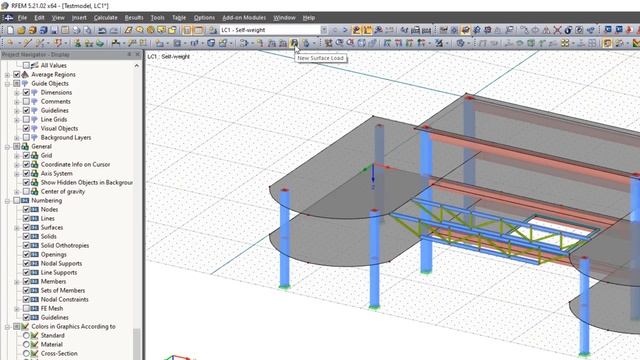640x360 pixels.
Task: Open the load case dropdown arrow
Action: click(324, 30)
